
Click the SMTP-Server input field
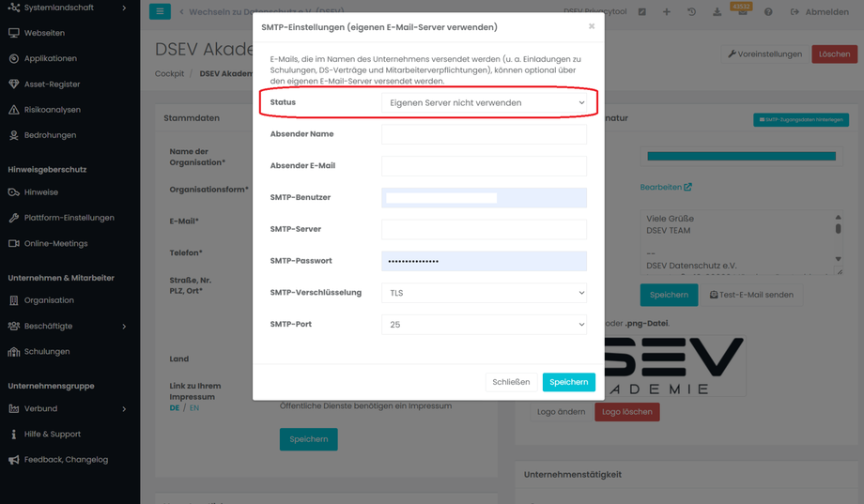point(484,229)
